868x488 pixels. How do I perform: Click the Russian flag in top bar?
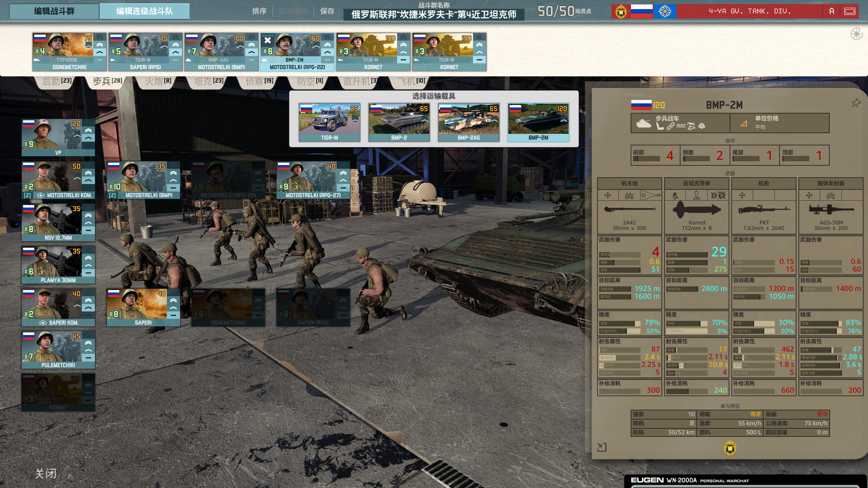642,12
